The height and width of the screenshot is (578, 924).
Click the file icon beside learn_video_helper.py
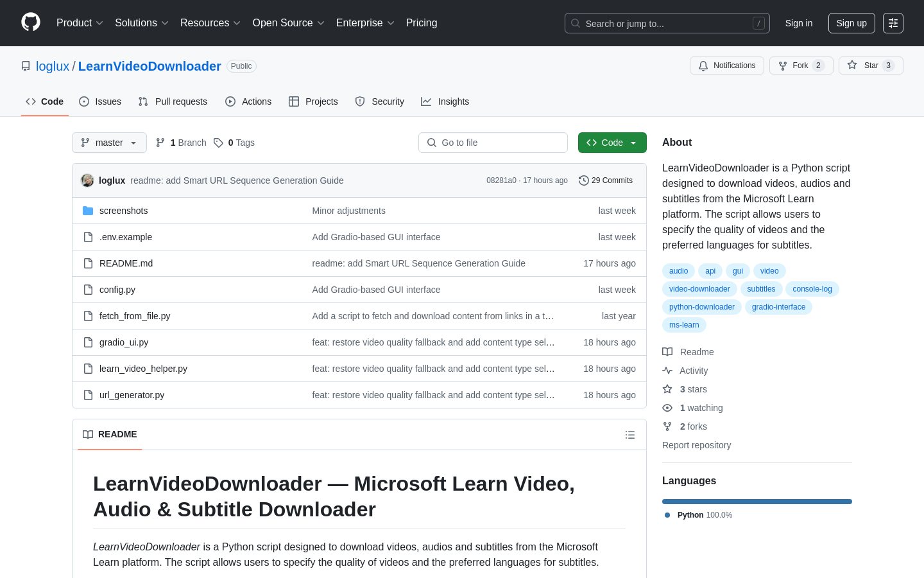[88, 369]
